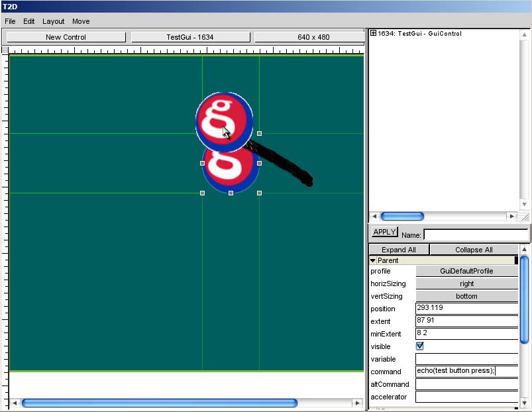Click the tree panel scroll right arrow
Image resolution: width=532 pixels, height=412 pixels.
511,216
